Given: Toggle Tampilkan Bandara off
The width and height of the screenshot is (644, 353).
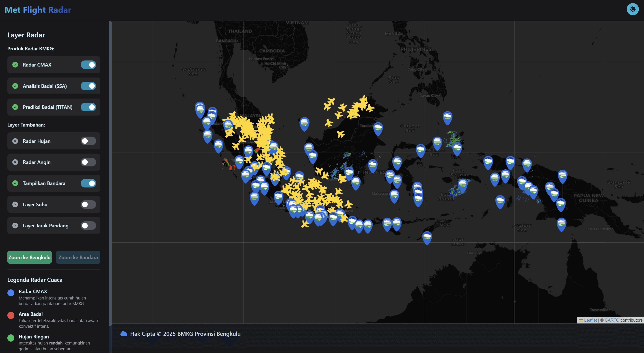Looking at the screenshot, I should click(x=88, y=183).
